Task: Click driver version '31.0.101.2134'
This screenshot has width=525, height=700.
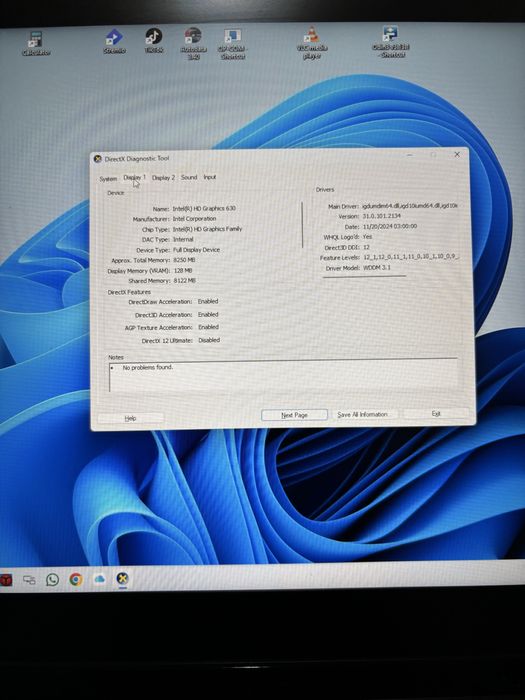Action: (382, 216)
